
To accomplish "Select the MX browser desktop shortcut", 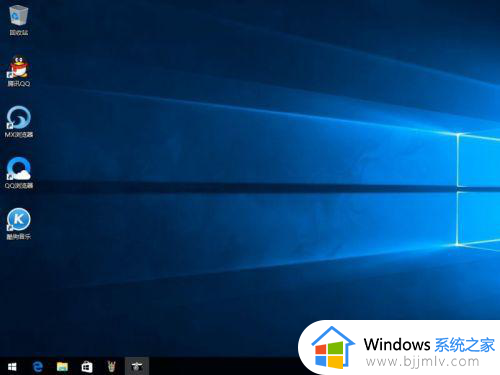I will tap(19, 122).
